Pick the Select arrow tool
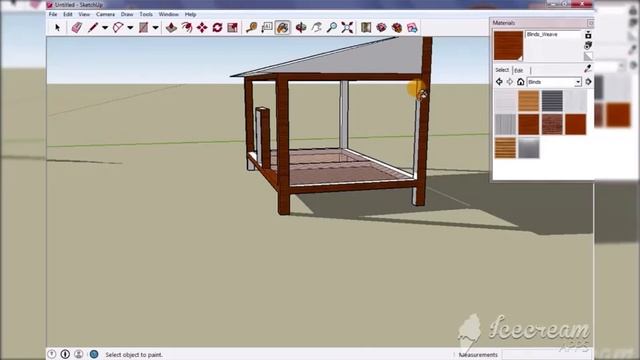This screenshot has width=640, height=360. point(58,27)
